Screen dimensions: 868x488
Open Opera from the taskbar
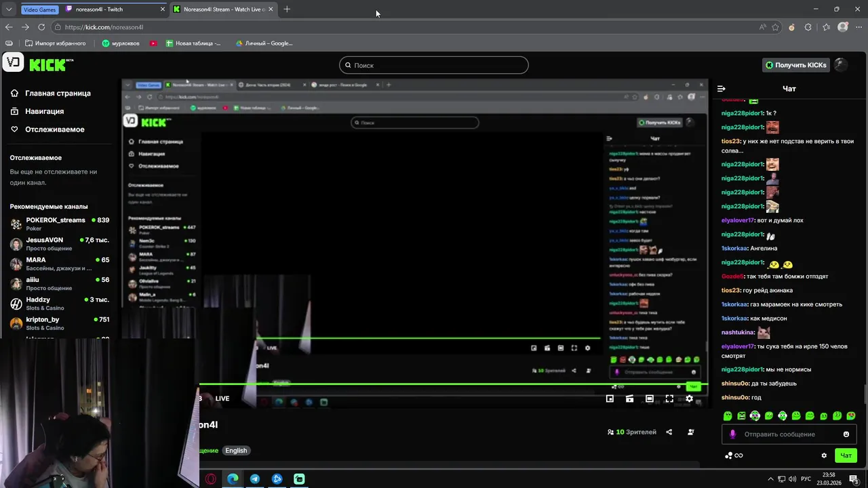pos(211,479)
